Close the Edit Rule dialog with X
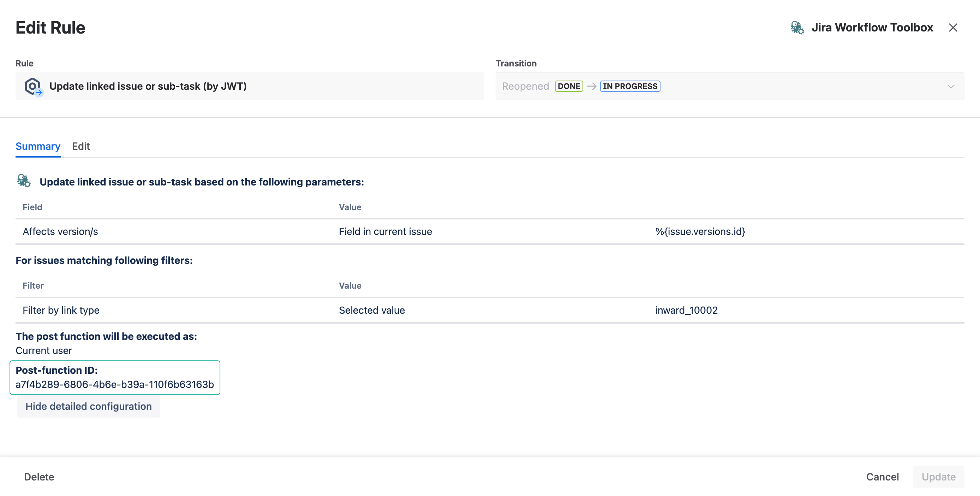The width and height of the screenshot is (980, 496). point(952,28)
